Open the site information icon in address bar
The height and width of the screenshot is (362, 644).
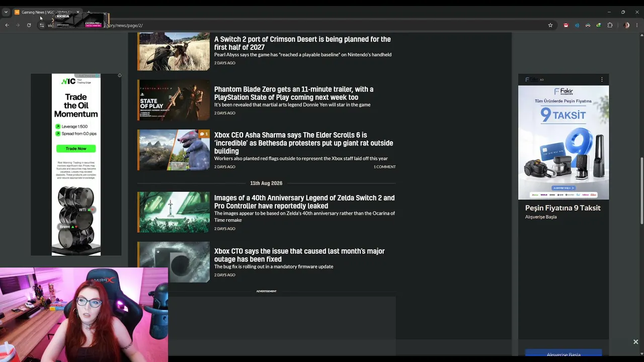[x=42, y=25]
